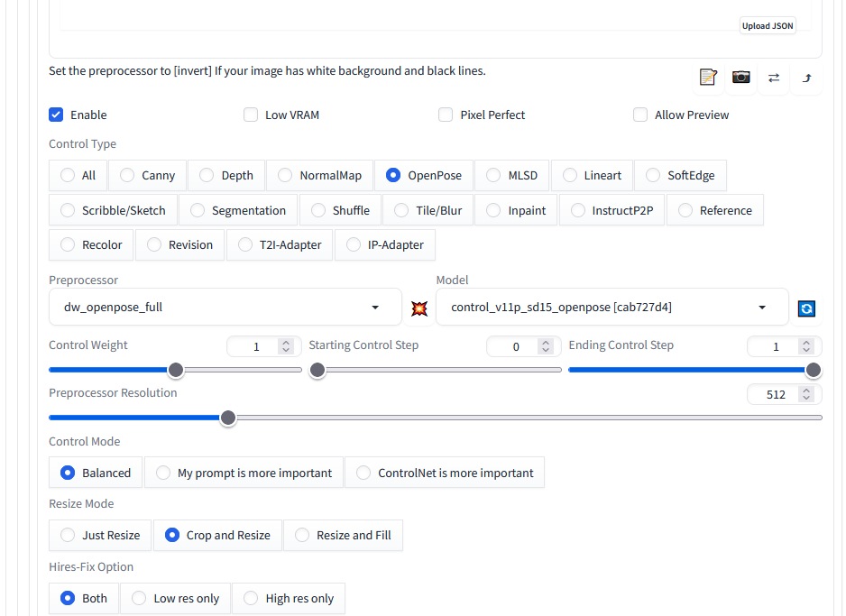Viewport: 846px width, 616px height.
Task: Turn on Allow Preview checkbox
Action: coord(639,115)
